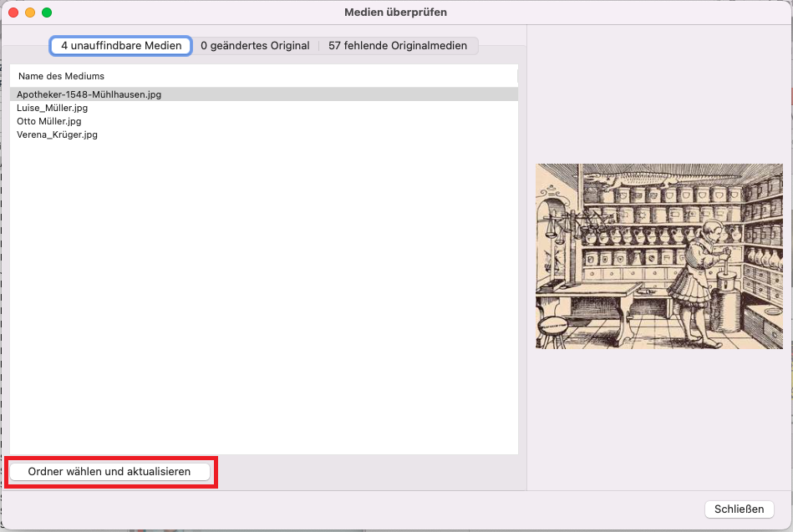Pick Verena_Krüger.jpg in the media list
This screenshot has height=532, width=793.
pos(57,134)
